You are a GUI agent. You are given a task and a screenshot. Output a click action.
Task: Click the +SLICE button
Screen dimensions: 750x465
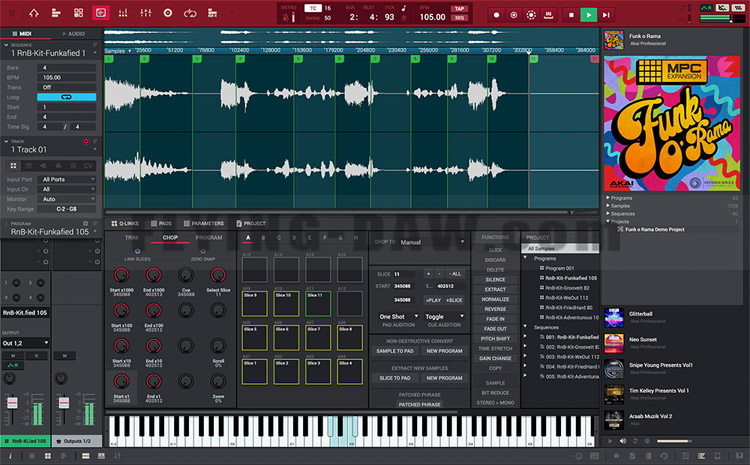point(454,300)
